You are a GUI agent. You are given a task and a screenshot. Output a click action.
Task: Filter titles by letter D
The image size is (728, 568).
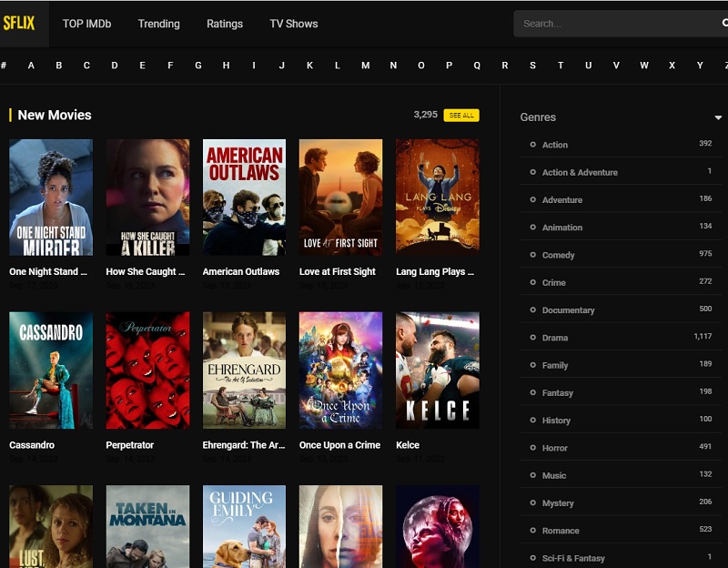115,66
